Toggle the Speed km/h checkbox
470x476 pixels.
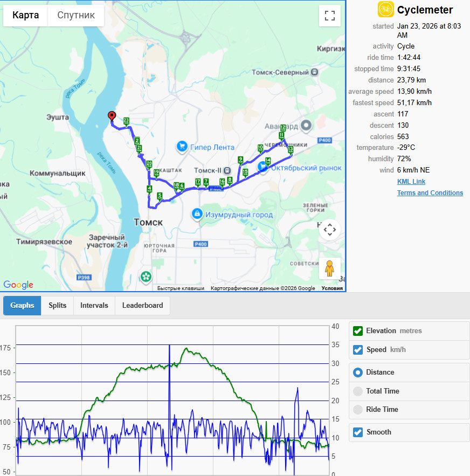358,350
